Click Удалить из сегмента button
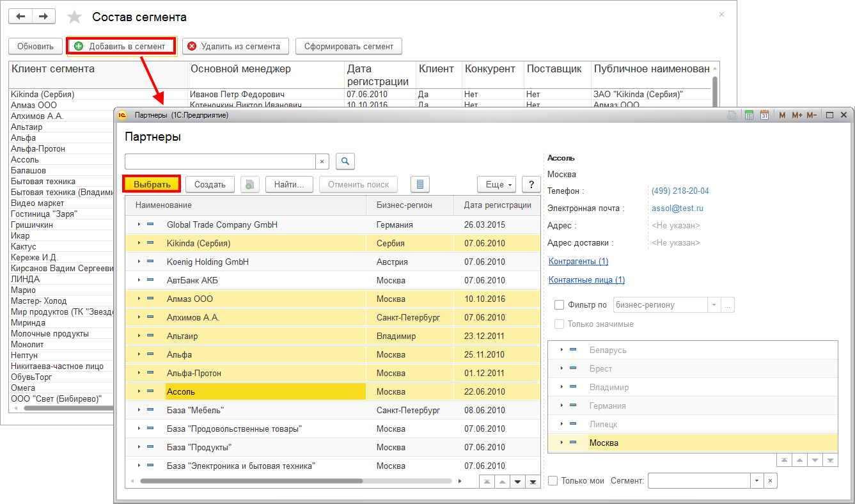 235,46
